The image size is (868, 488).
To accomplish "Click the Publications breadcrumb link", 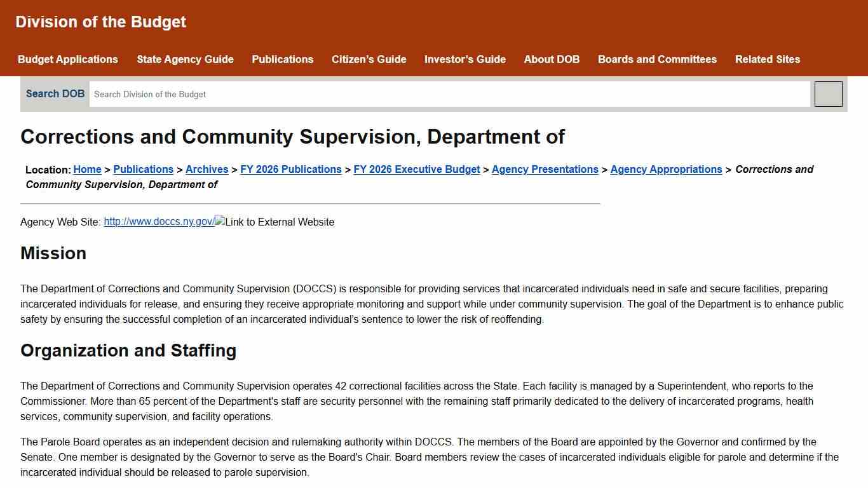I will pyautogui.click(x=143, y=169).
